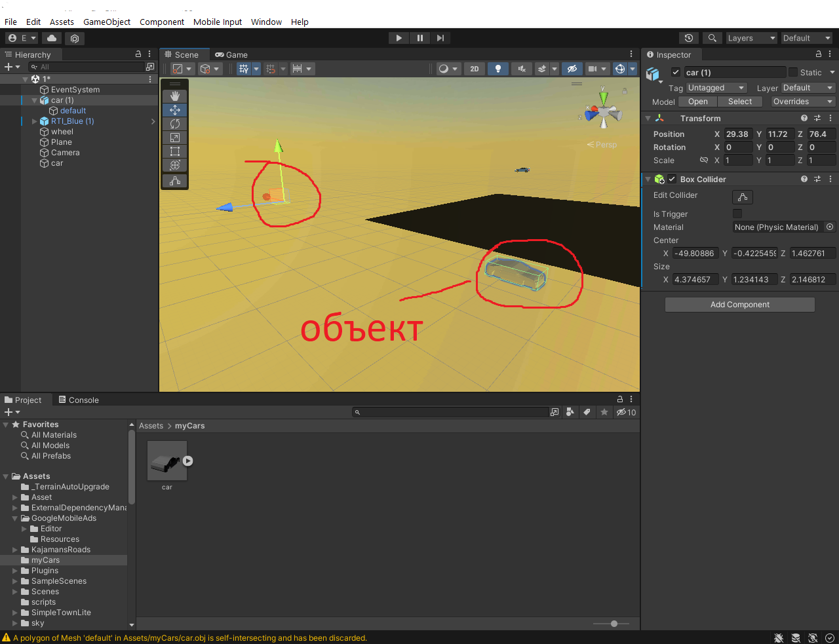The width and height of the screenshot is (839, 644).
Task: Switch to the Game tab
Action: pos(231,54)
